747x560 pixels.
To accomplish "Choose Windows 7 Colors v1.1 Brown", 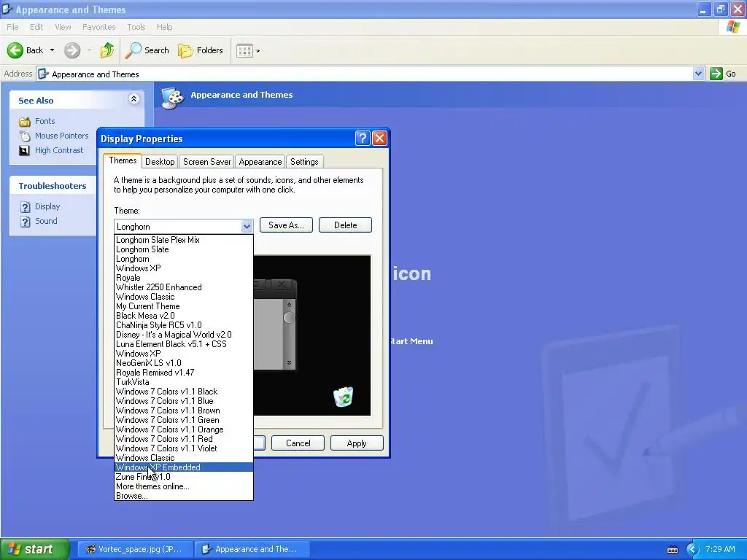I will pyautogui.click(x=184, y=411).
